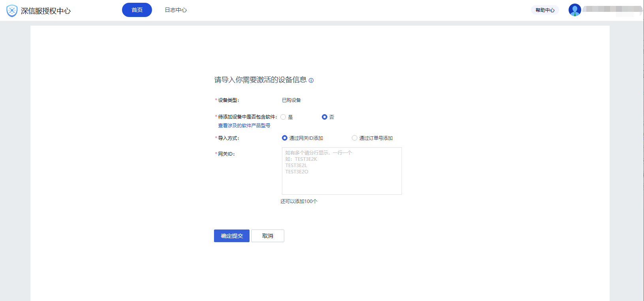
Task: Click the 已购设备 device type value
Action: [291, 100]
